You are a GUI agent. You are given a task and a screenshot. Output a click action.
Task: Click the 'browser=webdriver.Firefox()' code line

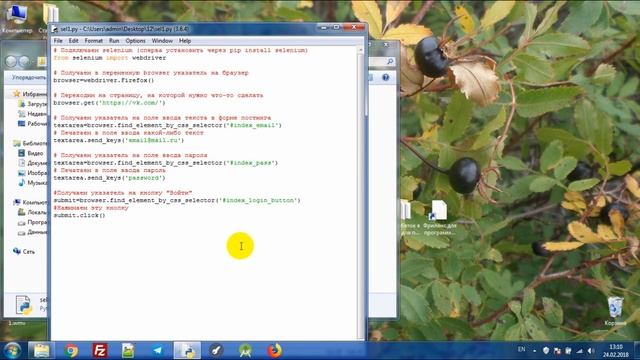104,80
